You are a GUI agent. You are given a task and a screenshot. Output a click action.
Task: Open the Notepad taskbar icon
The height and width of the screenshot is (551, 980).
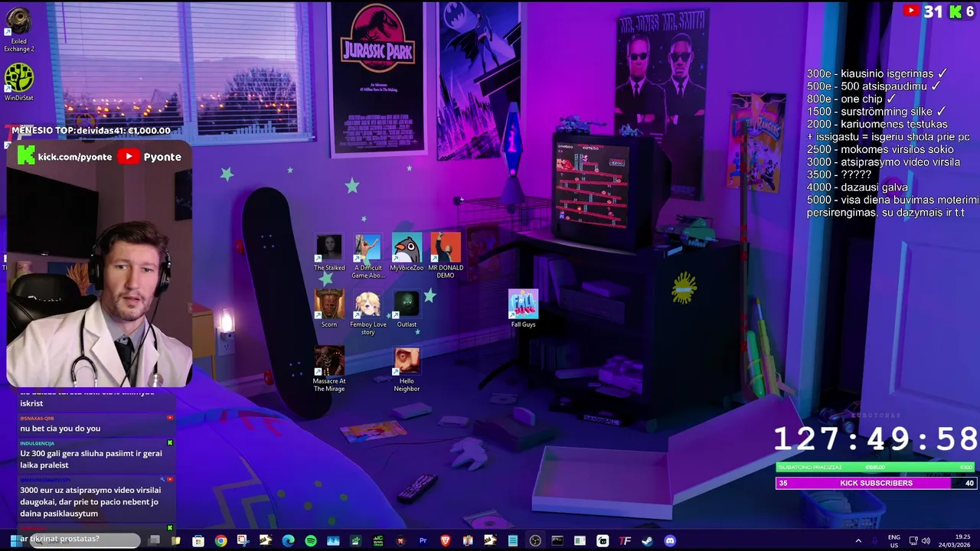click(x=513, y=541)
